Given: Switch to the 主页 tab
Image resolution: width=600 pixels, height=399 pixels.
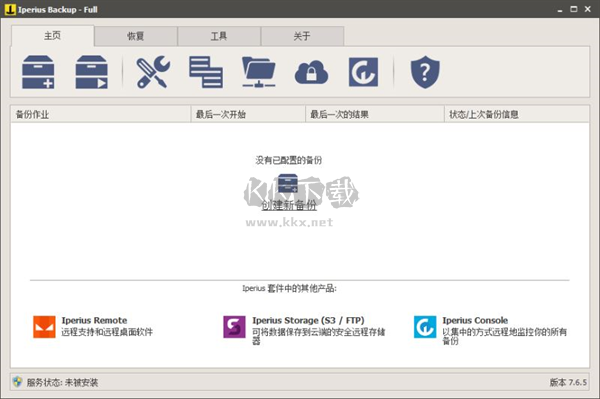Looking at the screenshot, I should pyautogui.click(x=52, y=36).
